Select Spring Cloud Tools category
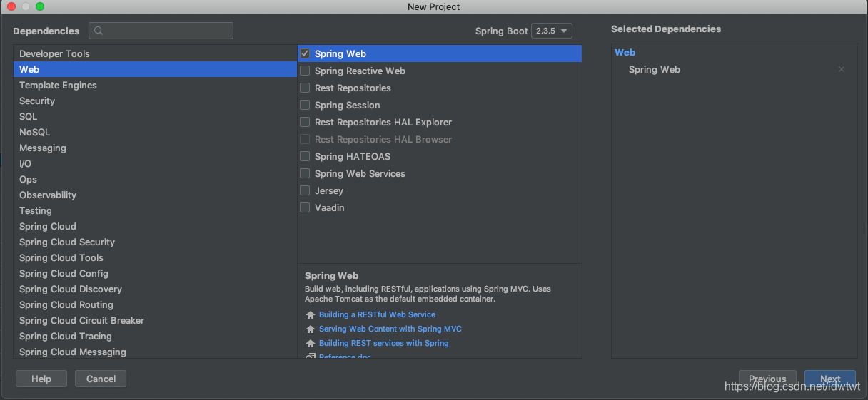The height and width of the screenshot is (400, 868). click(x=155, y=257)
